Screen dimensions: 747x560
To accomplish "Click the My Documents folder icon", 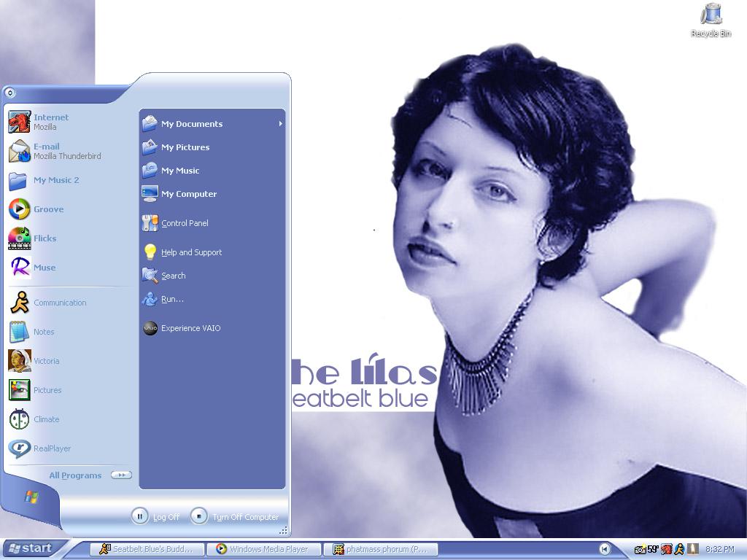I will pos(150,124).
